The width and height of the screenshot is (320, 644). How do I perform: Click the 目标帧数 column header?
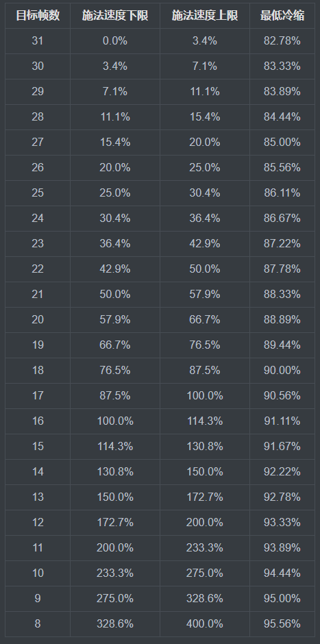38,16
